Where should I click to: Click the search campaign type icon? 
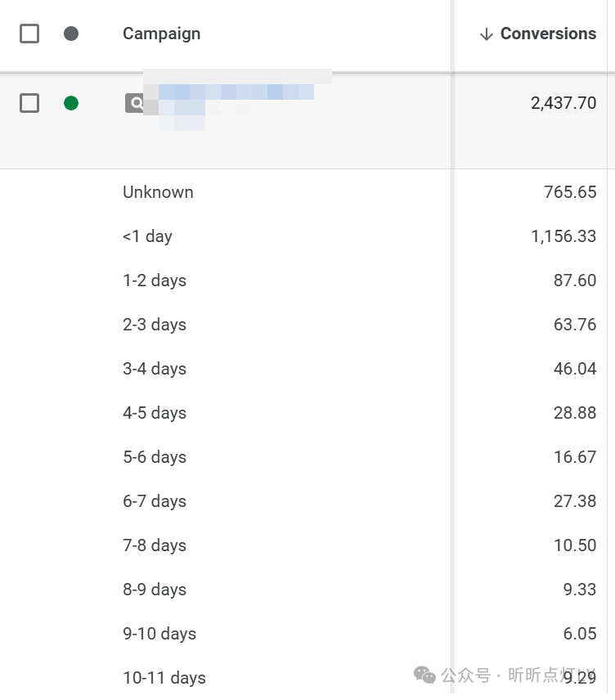coord(134,103)
